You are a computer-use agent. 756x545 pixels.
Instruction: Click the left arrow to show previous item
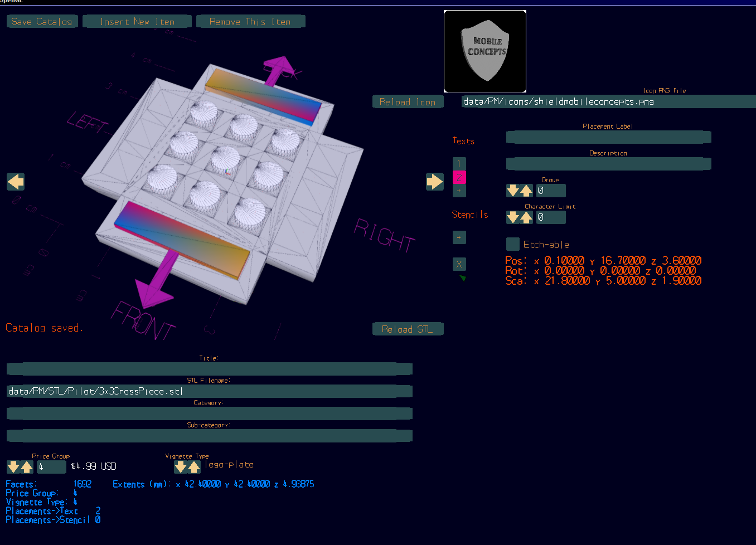pyautogui.click(x=16, y=182)
